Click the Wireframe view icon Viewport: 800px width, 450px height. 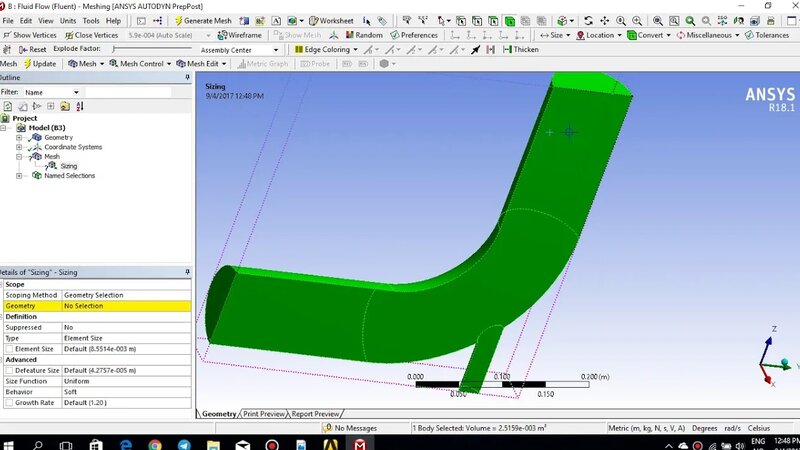click(x=222, y=35)
